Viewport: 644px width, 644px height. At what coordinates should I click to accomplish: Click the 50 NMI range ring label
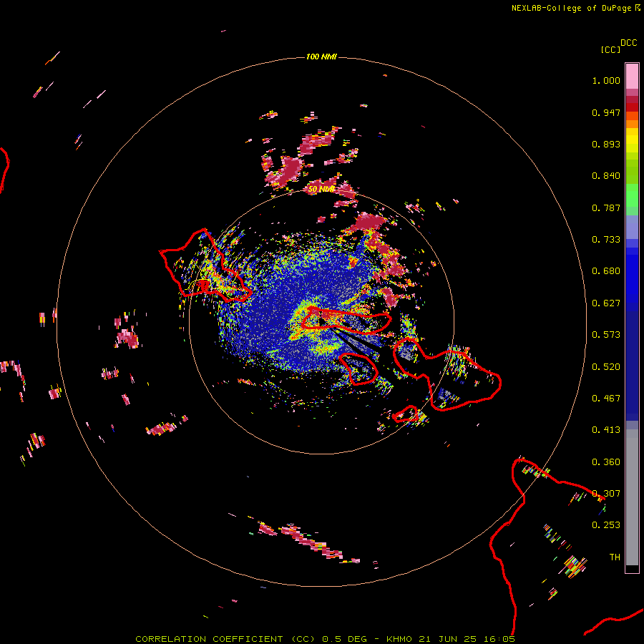[321, 189]
